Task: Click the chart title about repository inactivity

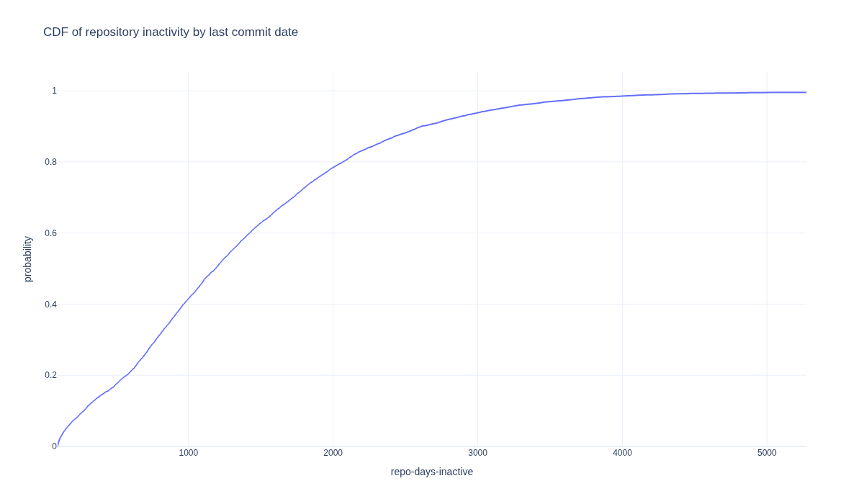Action: click(171, 32)
